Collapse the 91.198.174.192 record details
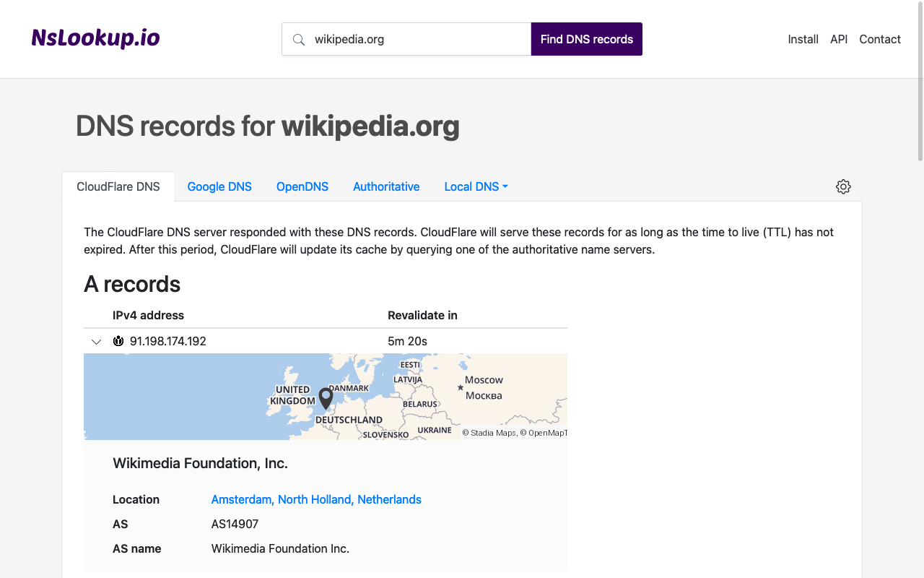Screen dimensions: 924x578 (x=96, y=341)
